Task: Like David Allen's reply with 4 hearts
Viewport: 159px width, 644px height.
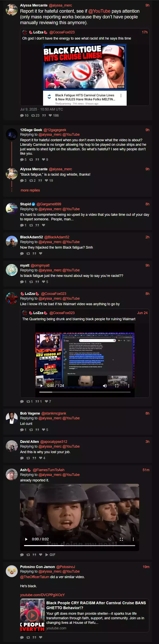Action: (x=41, y=458)
